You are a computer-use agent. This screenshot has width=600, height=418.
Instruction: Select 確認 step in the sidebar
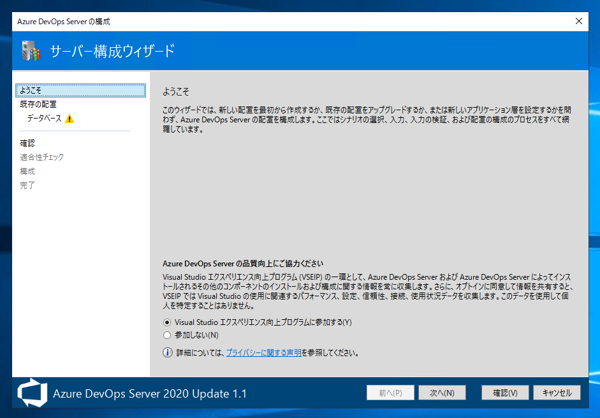27,143
